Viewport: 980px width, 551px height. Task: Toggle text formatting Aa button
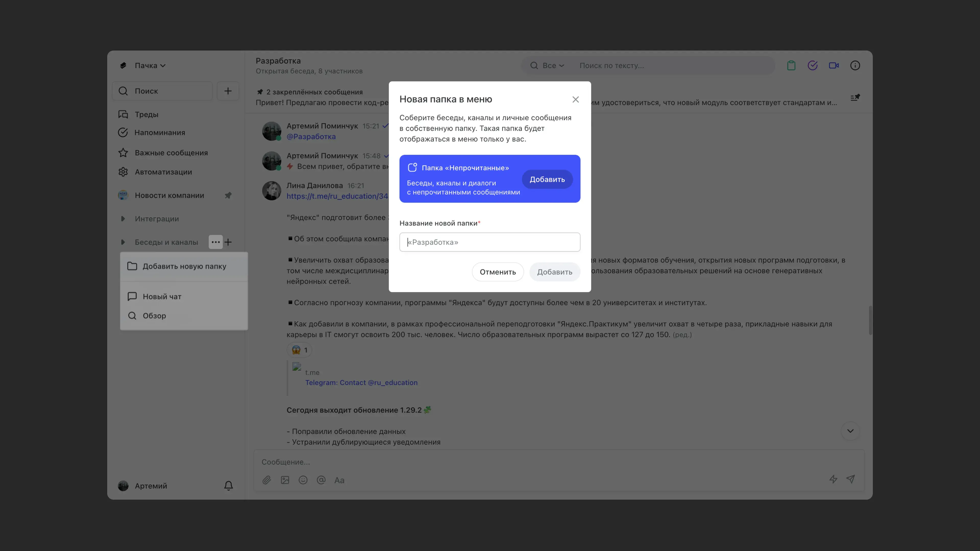click(x=339, y=480)
